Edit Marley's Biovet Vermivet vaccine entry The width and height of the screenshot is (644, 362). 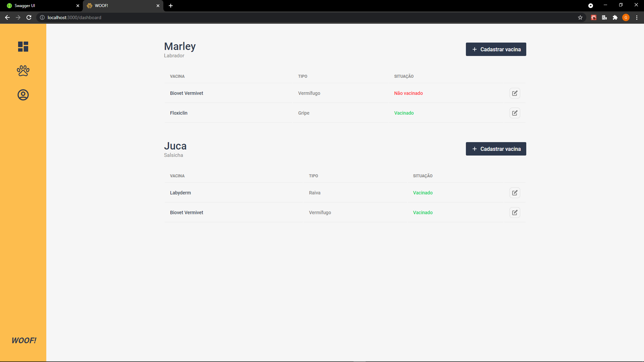click(x=515, y=93)
